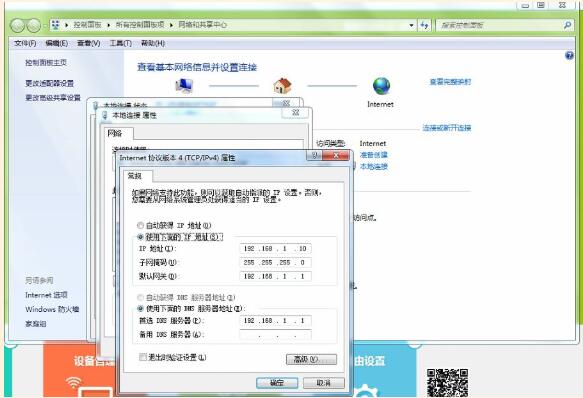Click 连接或断开连接 link
The width and height of the screenshot is (583, 398).
pyautogui.click(x=447, y=128)
